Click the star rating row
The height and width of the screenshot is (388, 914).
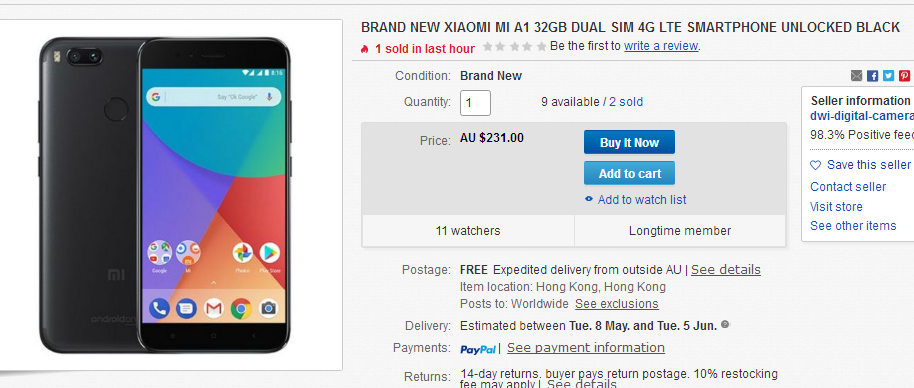tap(515, 46)
